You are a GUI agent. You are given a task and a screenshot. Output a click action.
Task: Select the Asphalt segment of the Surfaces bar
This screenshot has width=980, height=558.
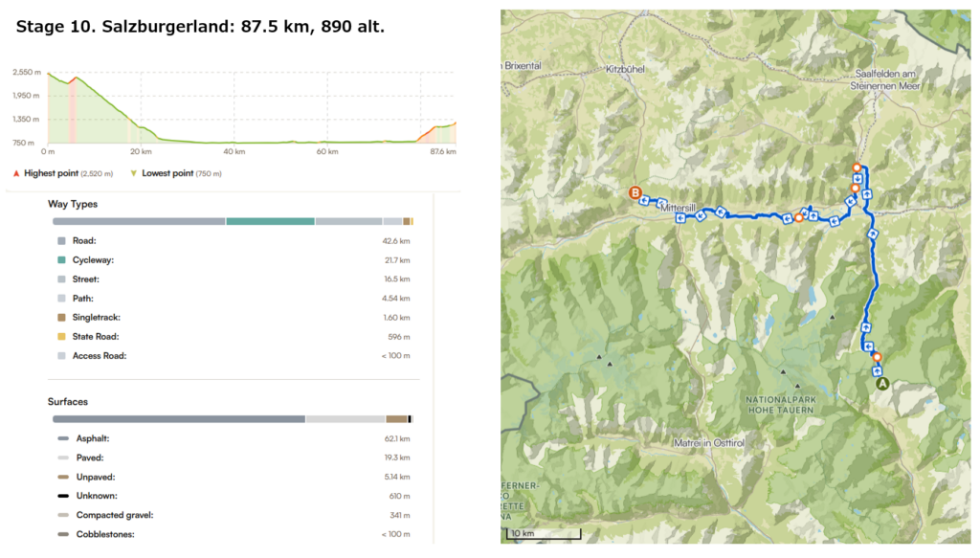coord(178,419)
